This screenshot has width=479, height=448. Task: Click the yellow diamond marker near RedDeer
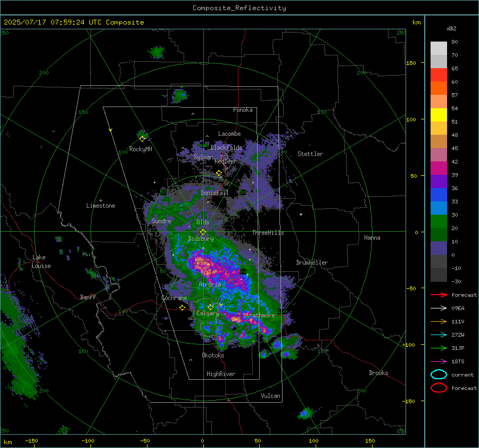tap(219, 173)
